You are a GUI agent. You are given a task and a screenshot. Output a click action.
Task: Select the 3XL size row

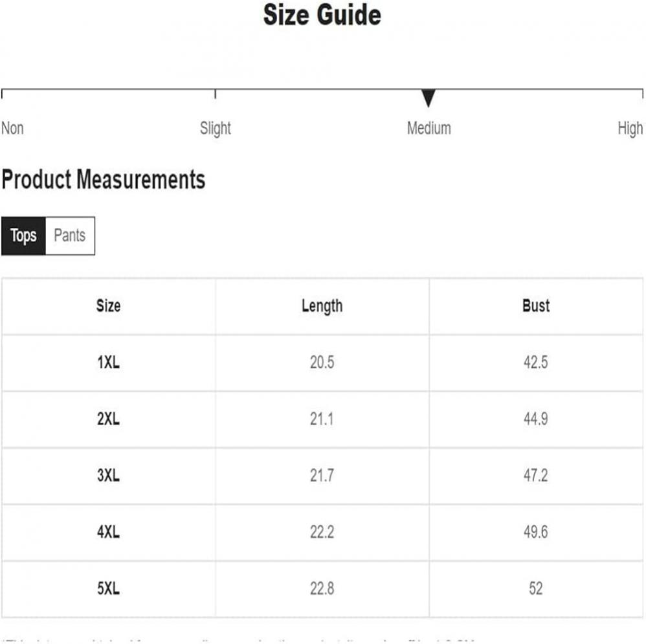pos(322,476)
